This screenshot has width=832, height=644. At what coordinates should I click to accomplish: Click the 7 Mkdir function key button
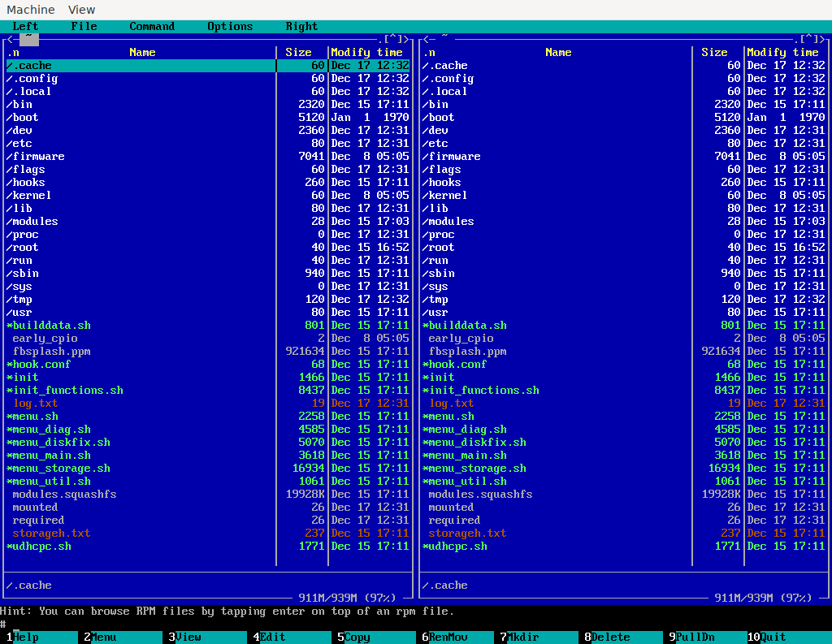click(x=541, y=638)
